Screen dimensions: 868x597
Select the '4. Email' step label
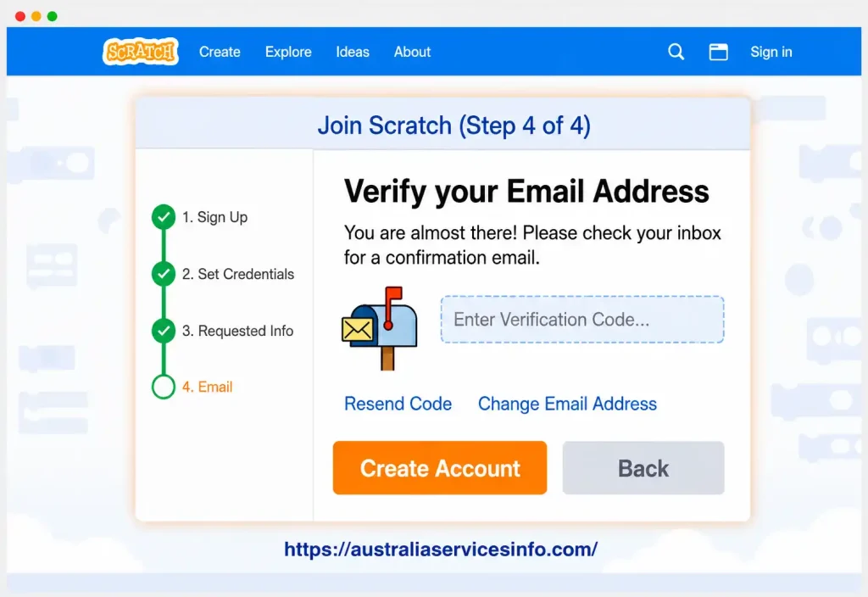pos(207,387)
